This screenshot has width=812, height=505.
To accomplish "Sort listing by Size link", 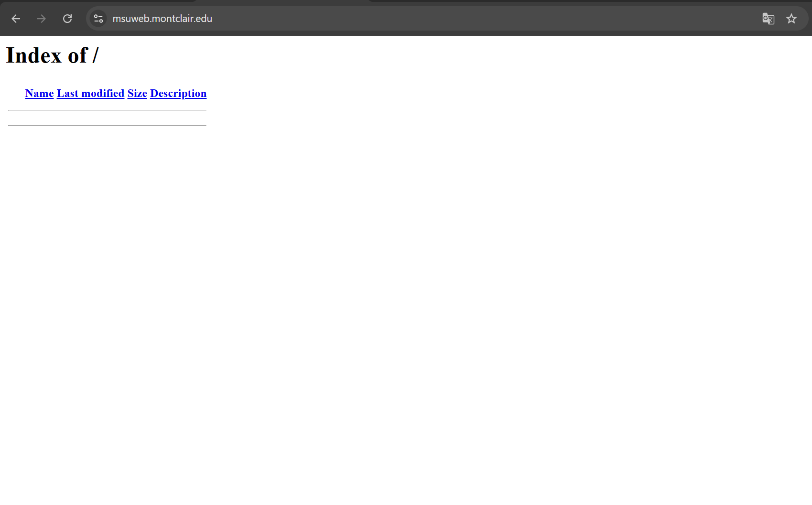I will coord(137,93).
